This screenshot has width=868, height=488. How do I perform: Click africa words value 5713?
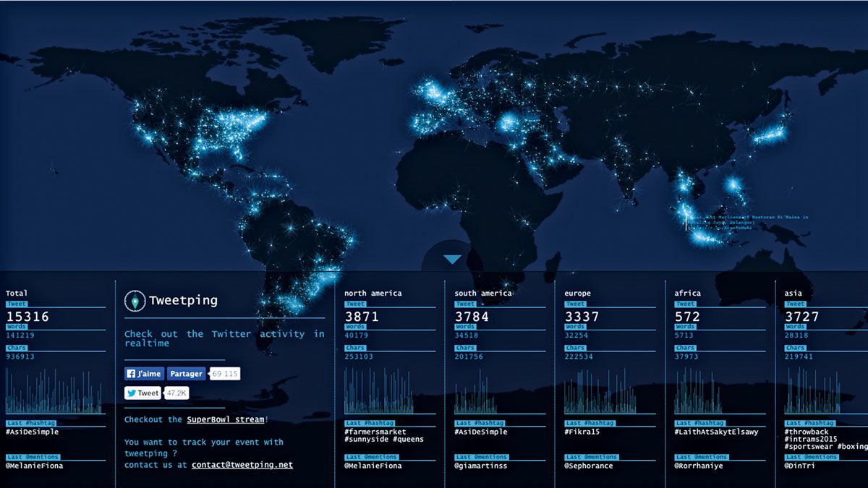684,335
